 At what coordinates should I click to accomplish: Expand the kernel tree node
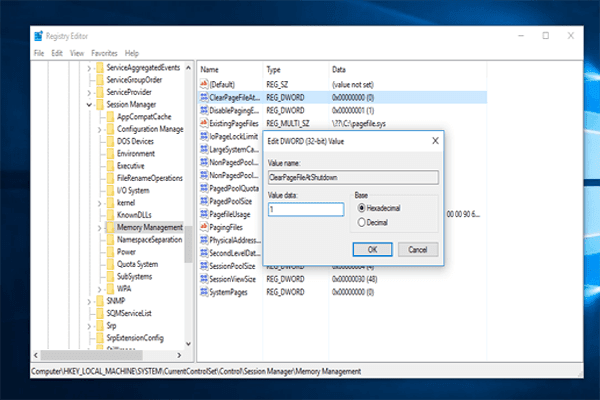pos(99,203)
